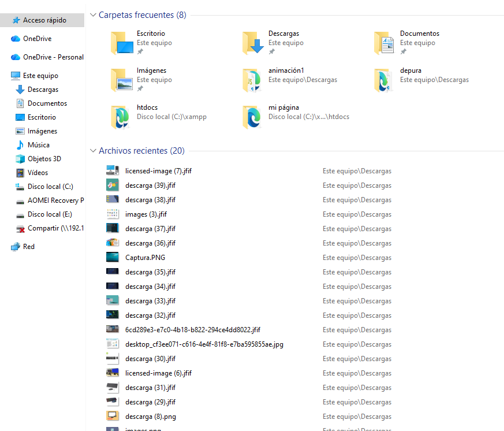The height and width of the screenshot is (431, 504).
Task: Click the descarga (8).png thumbnail
Action: tap(112, 416)
